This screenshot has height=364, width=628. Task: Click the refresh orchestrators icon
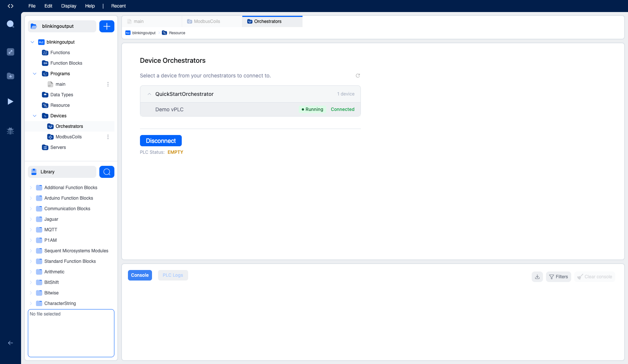tap(358, 76)
